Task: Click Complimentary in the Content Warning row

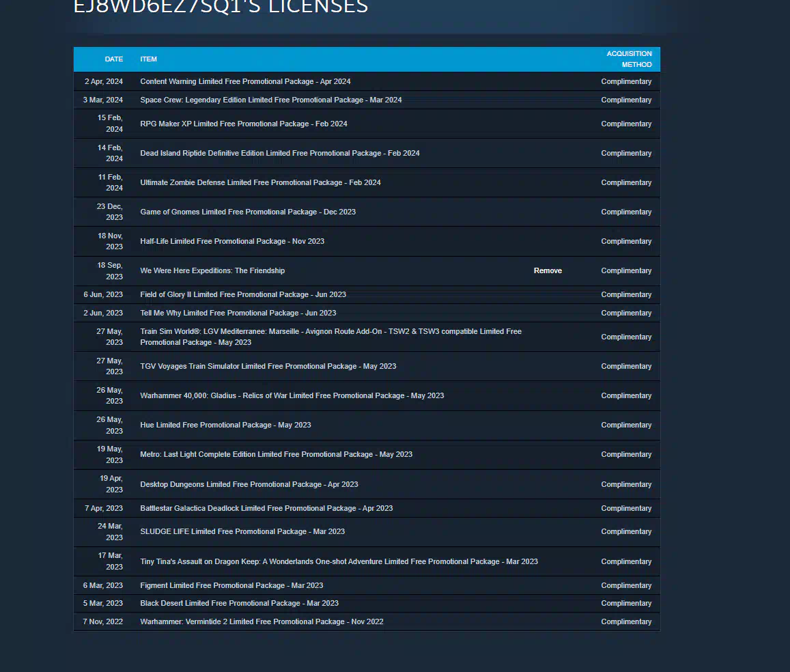Action: point(626,81)
